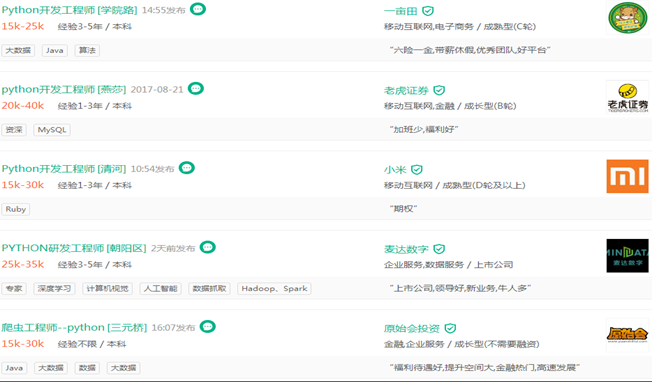Open job Python开发工程师 [清河]

tap(64, 169)
